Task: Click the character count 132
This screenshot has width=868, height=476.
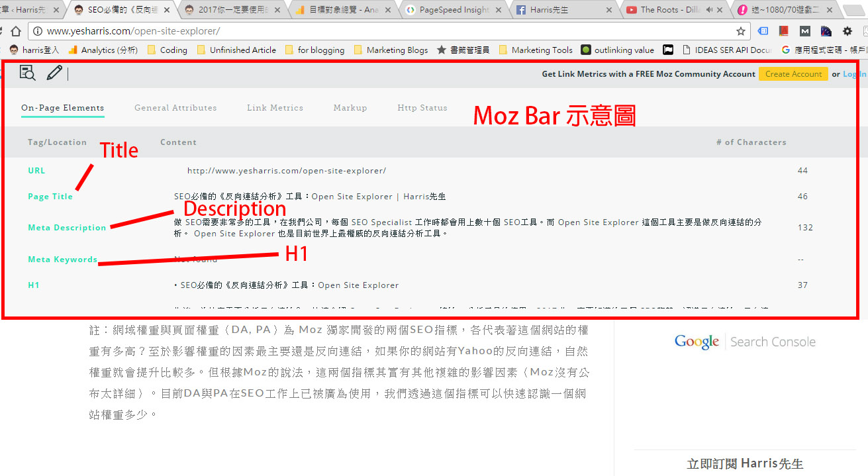Action: tap(805, 228)
